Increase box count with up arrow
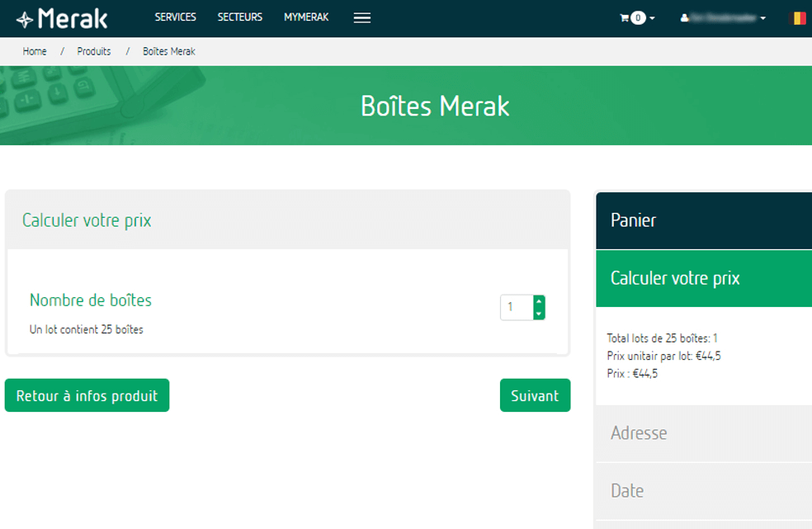Screen dimensions: 812x529 click(x=539, y=301)
